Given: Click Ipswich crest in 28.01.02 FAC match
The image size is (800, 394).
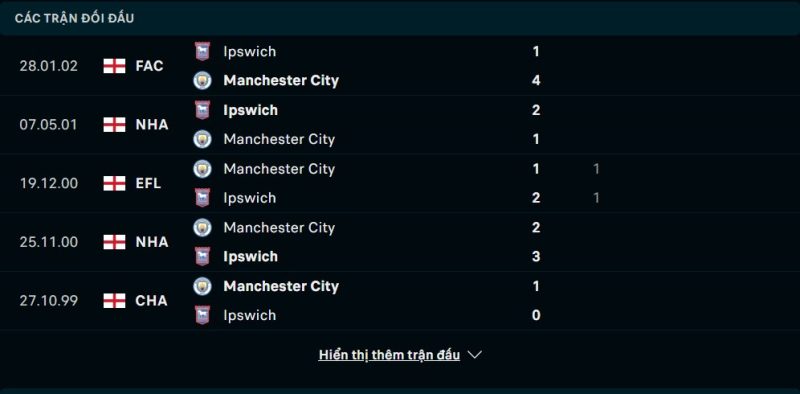Looking at the screenshot, I should pos(202,52).
